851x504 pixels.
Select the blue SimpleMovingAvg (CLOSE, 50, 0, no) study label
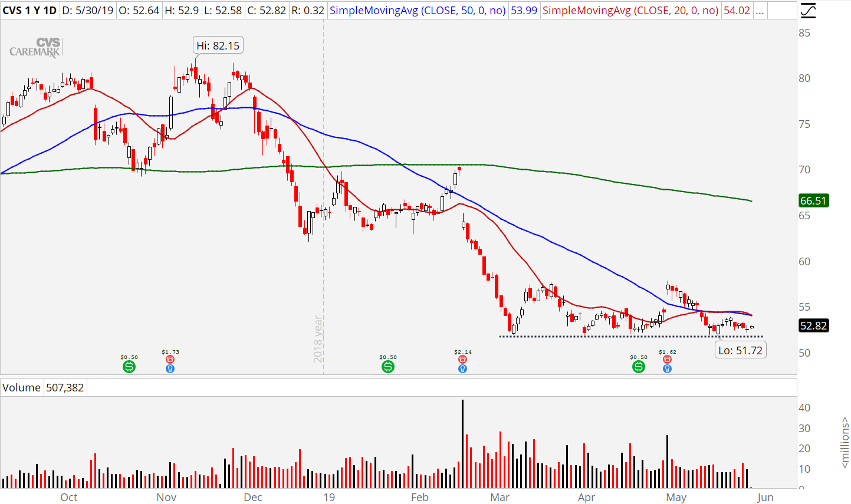[418, 11]
